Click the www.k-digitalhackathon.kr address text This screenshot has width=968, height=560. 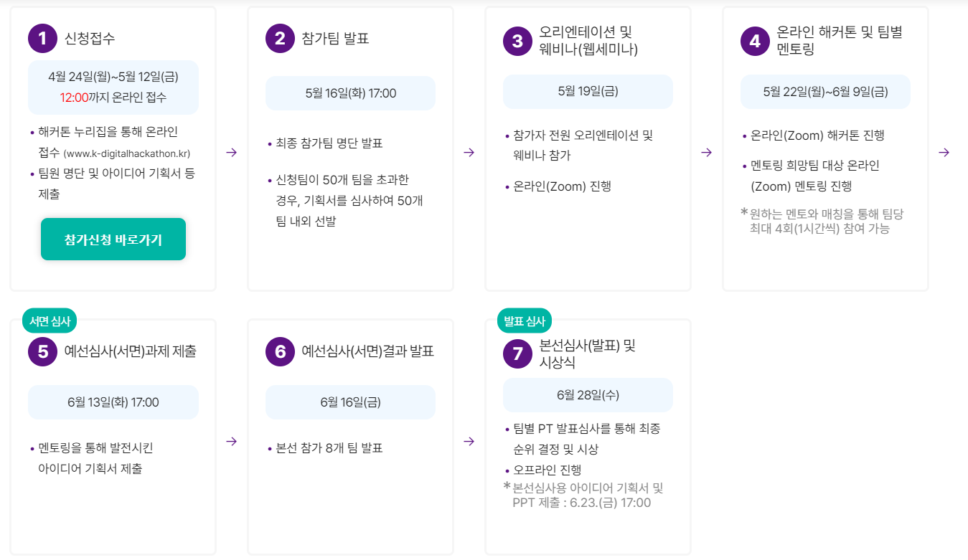127,153
